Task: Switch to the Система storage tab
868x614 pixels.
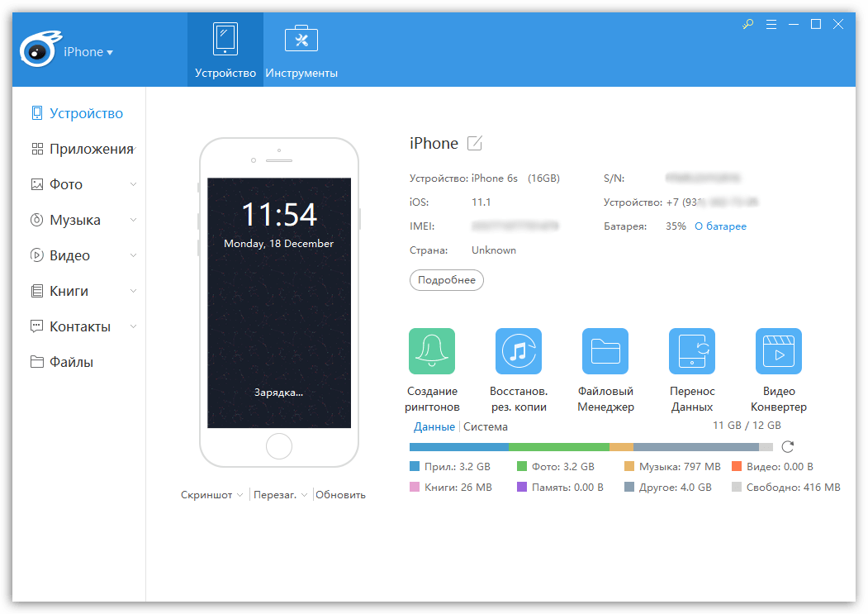Action: click(x=486, y=427)
